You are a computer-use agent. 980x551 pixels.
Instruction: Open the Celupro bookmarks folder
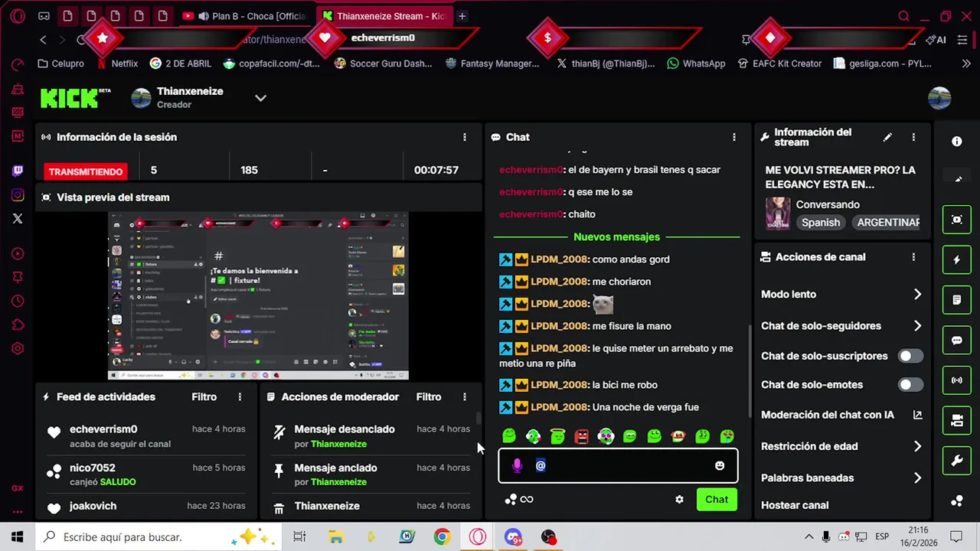point(60,64)
